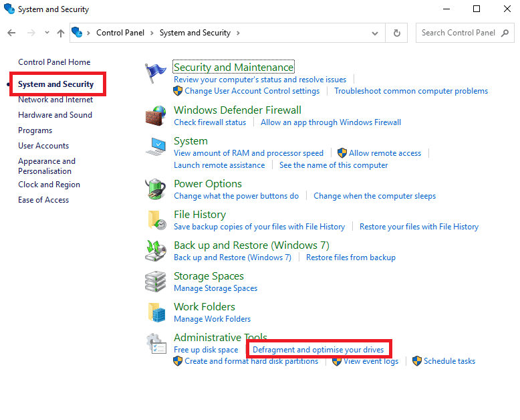This screenshot has width=520, height=420.
Task: Click the Security and Maintenance flag icon
Action: (x=155, y=73)
